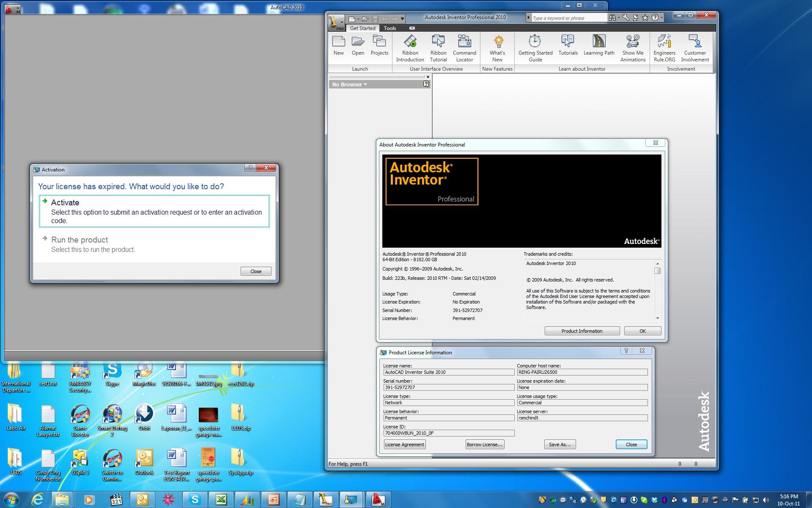Expand the quick access New file dropdown
812x508 pixels.
click(358, 19)
